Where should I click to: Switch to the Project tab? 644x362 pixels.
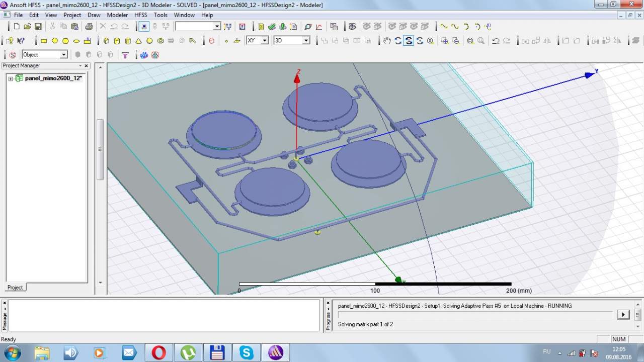[x=15, y=288]
